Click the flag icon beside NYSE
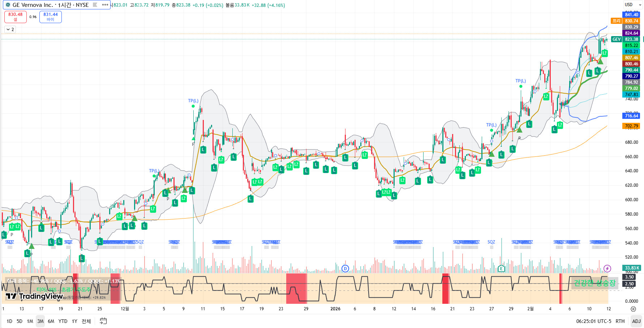The height and width of the screenshot is (328, 644). 95,5
